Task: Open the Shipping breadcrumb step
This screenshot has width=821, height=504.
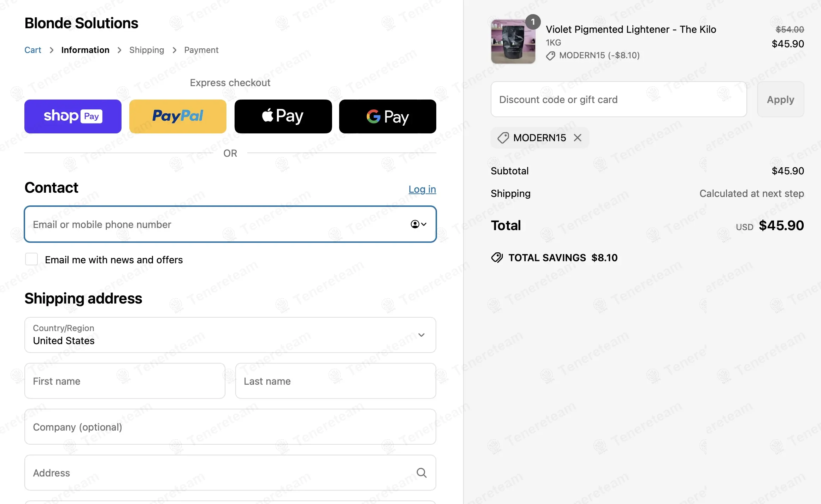Action: pos(147,50)
